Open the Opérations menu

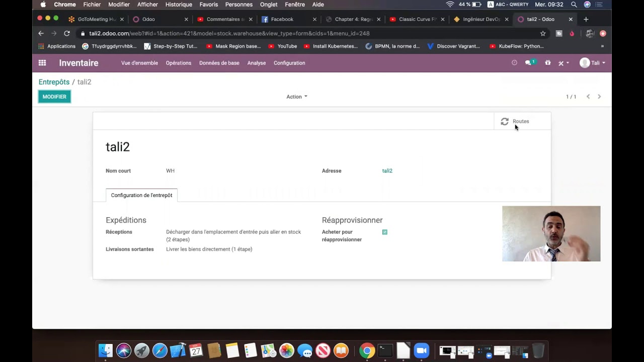179,63
